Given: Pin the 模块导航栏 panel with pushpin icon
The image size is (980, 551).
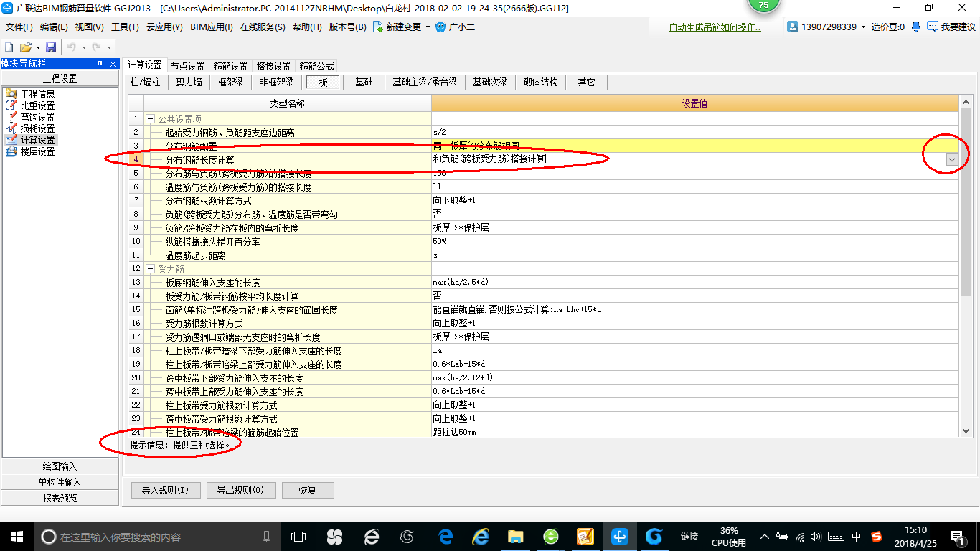Looking at the screenshot, I should pyautogui.click(x=100, y=64).
